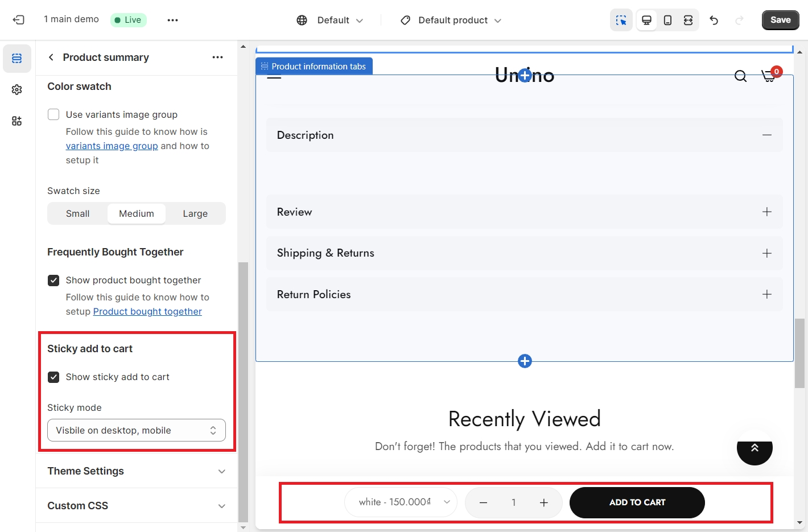The image size is (808, 532).
Task: Uncheck Show product bought together
Action: (53, 281)
